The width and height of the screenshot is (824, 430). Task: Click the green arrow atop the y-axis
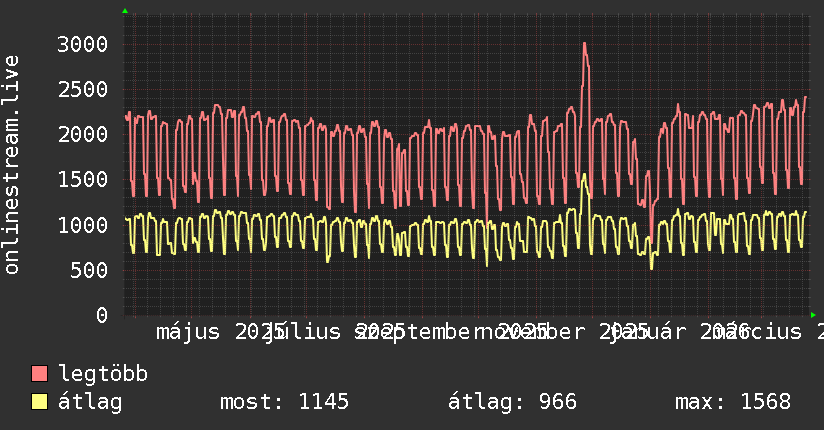point(125,11)
